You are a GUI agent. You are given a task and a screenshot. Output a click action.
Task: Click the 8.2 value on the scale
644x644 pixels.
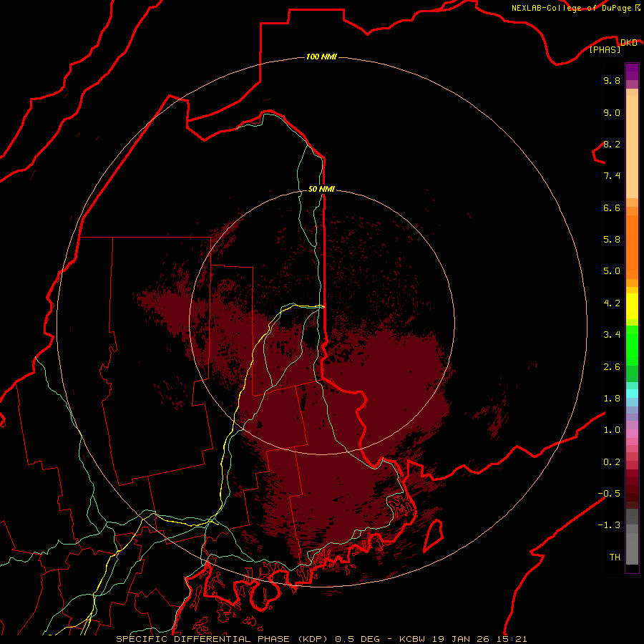point(612,145)
